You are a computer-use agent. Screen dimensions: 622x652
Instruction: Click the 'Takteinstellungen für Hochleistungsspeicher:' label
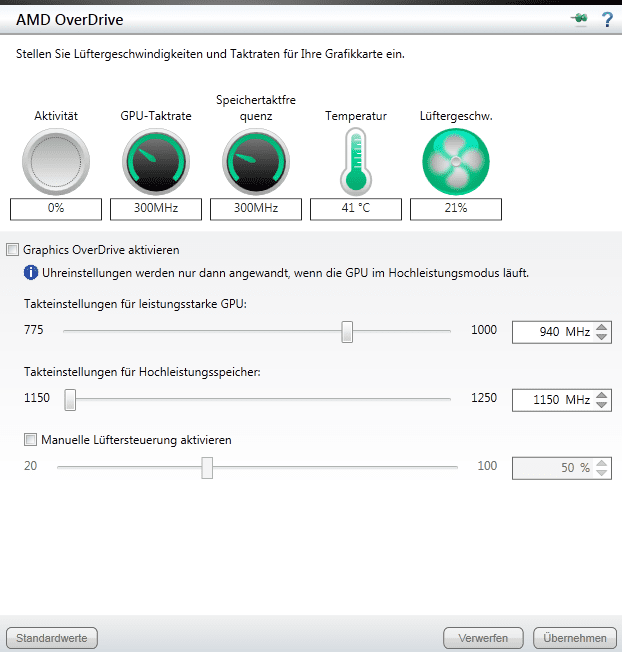[142, 372]
